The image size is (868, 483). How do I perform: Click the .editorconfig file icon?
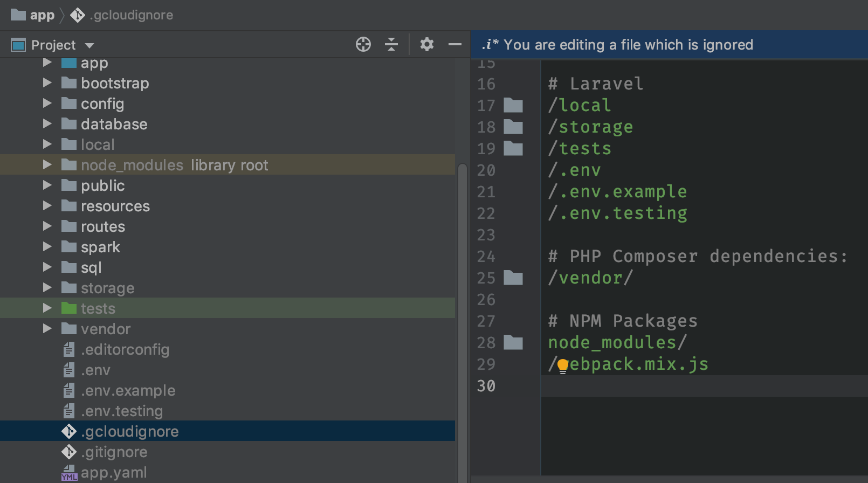[x=69, y=349]
